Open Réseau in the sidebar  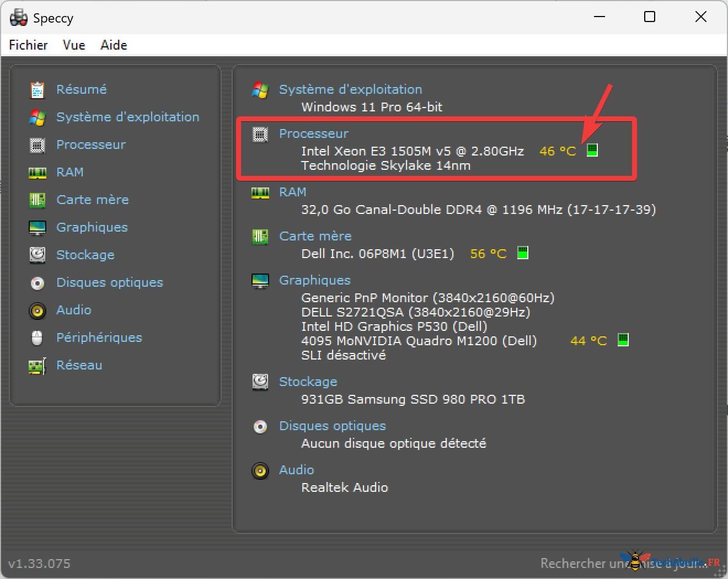coord(79,365)
